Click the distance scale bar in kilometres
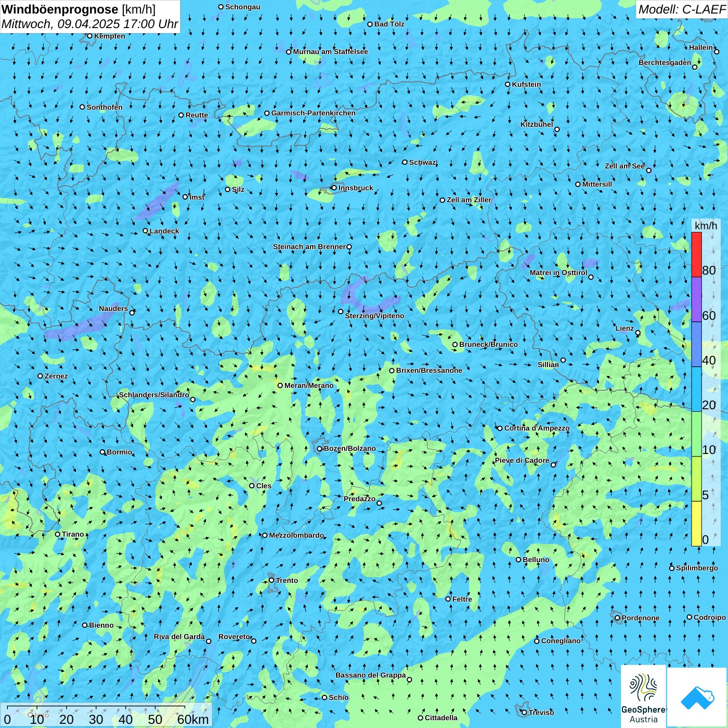The height and width of the screenshot is (728, 728). click(107, 716)
